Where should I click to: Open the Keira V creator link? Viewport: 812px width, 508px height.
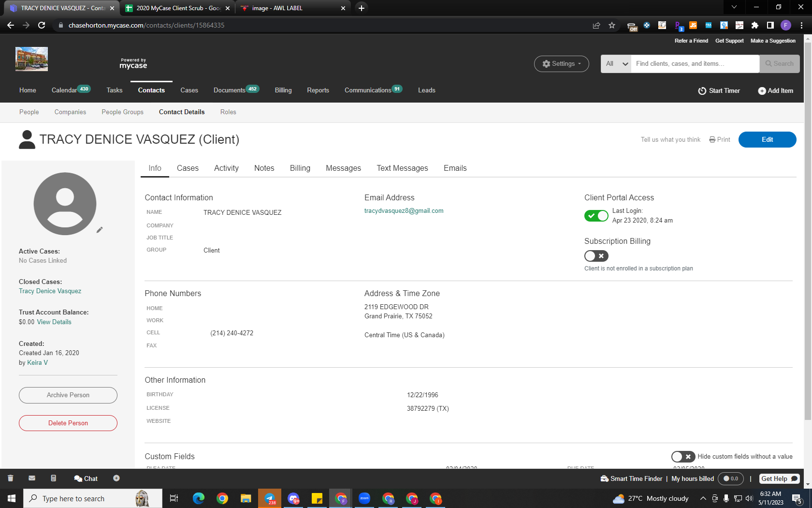(38, 363)
